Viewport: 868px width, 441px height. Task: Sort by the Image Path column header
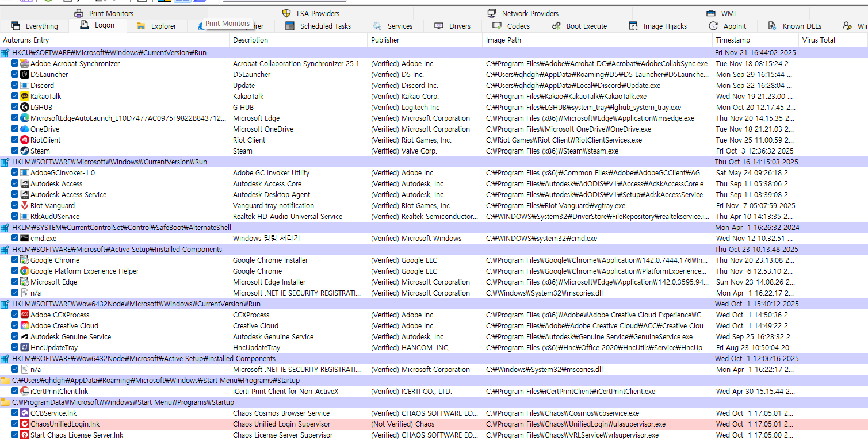point(598,40)
